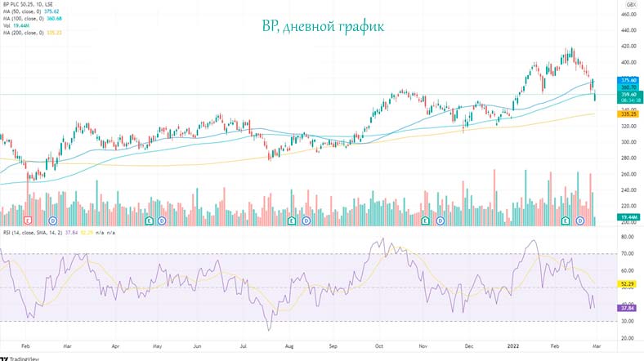Open the earnings E marker near May 2021

pos(149,221)
